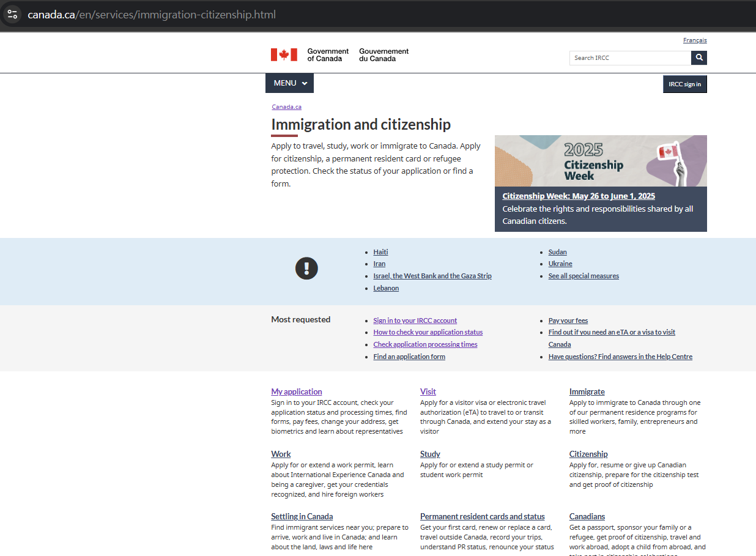Open Find an application form link
The width and height of the screenshot is (756, 556).
(x=409, y=357)
